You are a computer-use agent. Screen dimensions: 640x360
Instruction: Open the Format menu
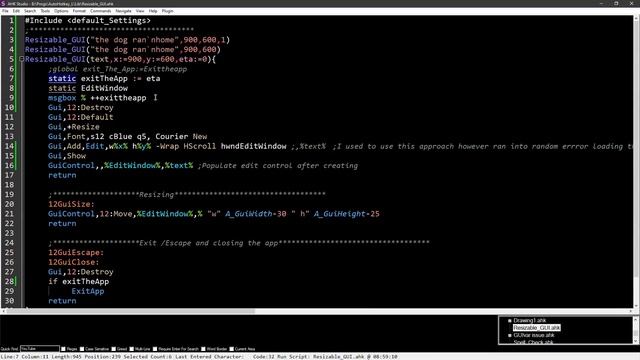(x=79, y=11)
